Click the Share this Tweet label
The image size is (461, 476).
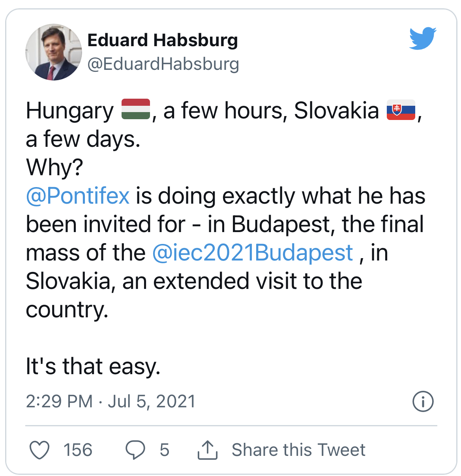[298, 450]
